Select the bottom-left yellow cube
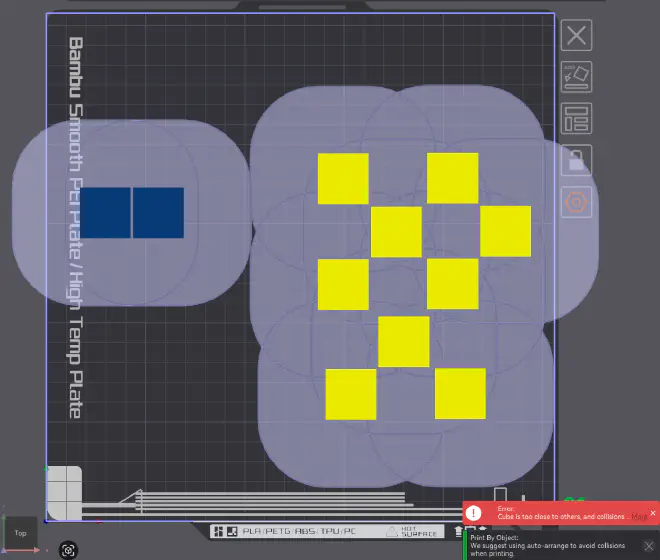The width and height of the screenshot is (660, 560). pyautogui.click(x=350, y=394)
